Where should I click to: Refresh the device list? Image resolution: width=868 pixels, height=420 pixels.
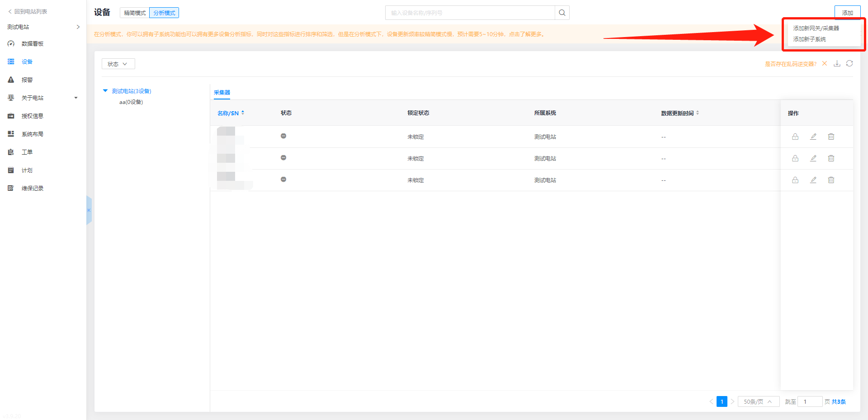point(849,64)
